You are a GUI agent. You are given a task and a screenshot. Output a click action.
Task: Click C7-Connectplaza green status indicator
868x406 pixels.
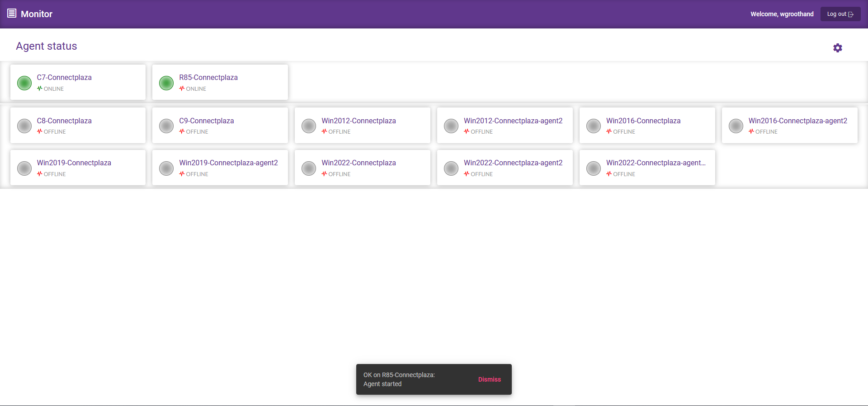click(x=24, y=83)
